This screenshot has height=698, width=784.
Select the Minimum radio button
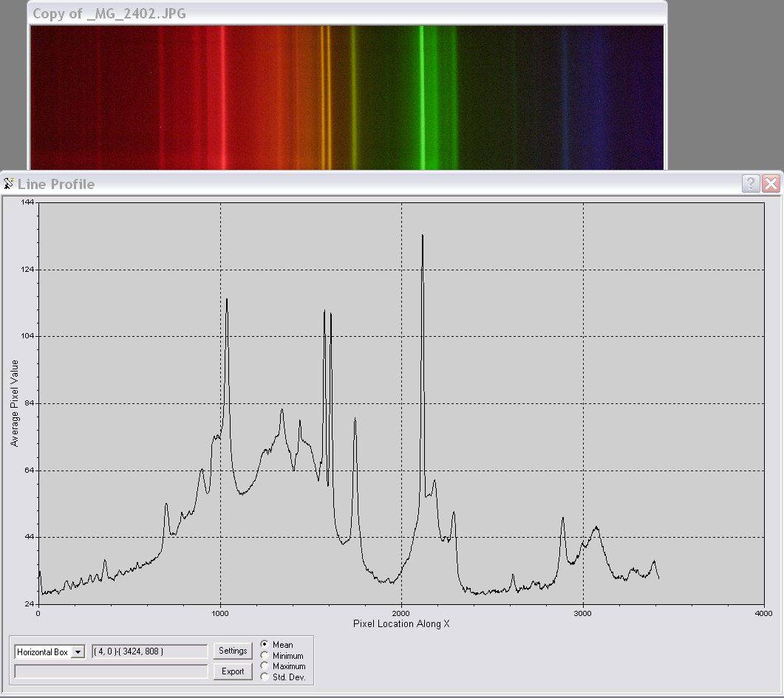pyautogui.click(x=265, y=655)
